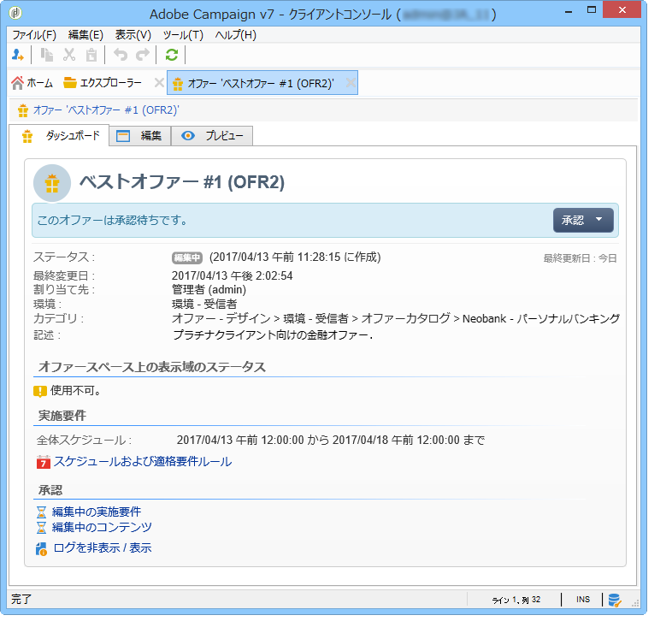The width and height of the screenshot is (672, 639).
Task: Switch to the ダッシュボード tab
Action: pos(60,136)
